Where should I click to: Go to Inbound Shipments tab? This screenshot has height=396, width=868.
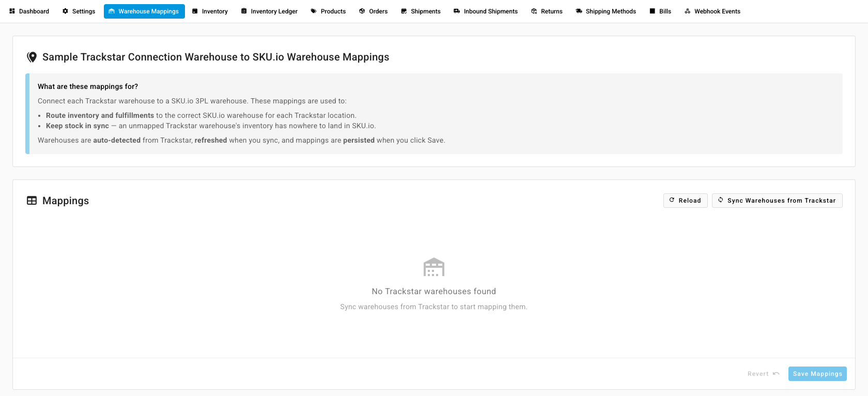click(x=486, y=11)
